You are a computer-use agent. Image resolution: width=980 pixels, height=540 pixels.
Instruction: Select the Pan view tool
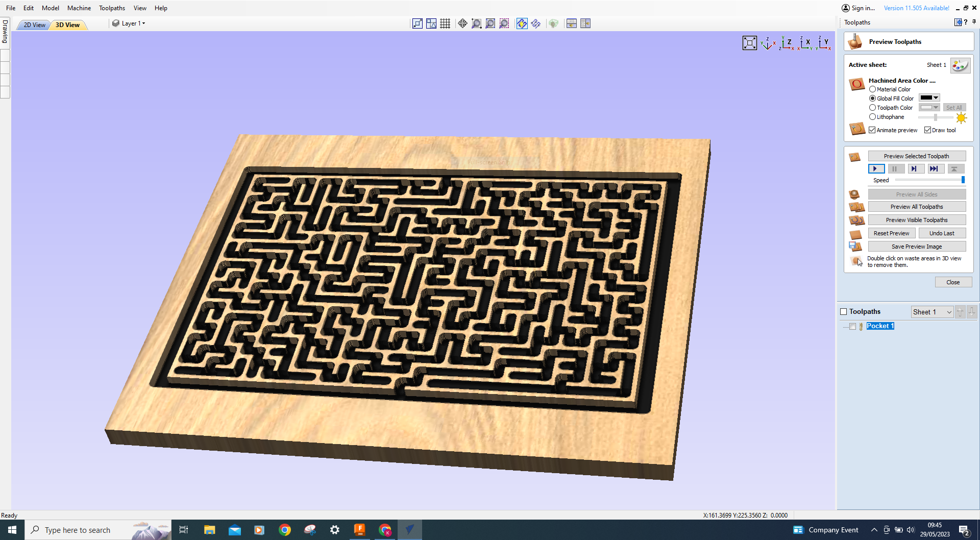click(462, 23)
